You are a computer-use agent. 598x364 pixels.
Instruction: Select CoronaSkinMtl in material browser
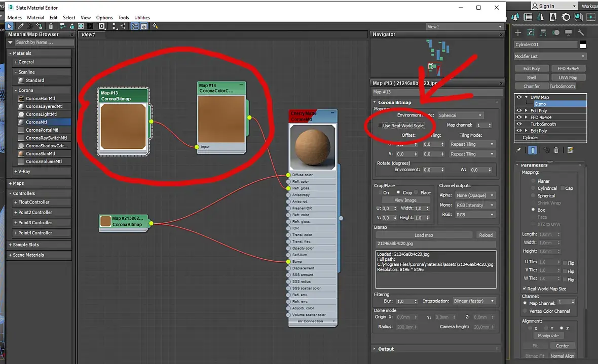40,153
